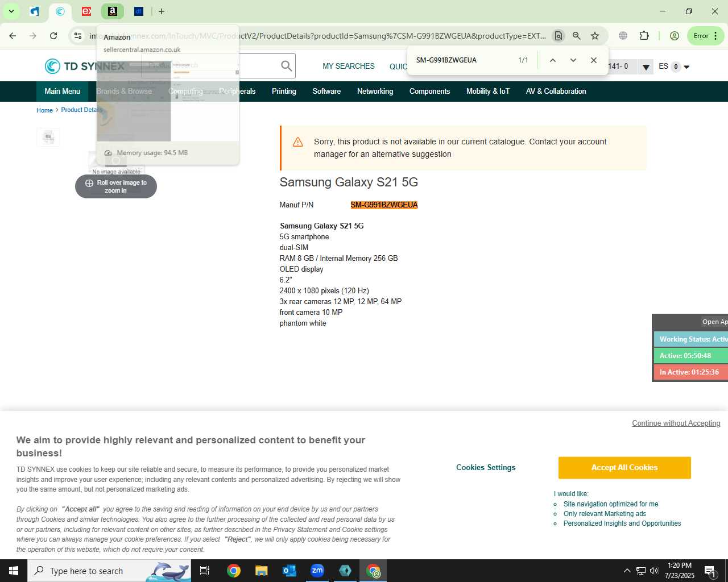The width and height of the screenshot is (728, 582).
Task: Switch to the 'df' browser tab
Action: [139, 11]
